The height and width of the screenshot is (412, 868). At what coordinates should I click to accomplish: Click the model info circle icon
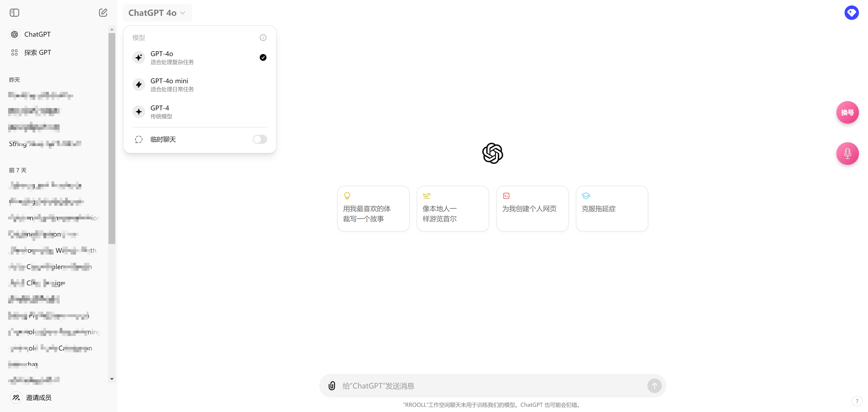pos(263,38)
